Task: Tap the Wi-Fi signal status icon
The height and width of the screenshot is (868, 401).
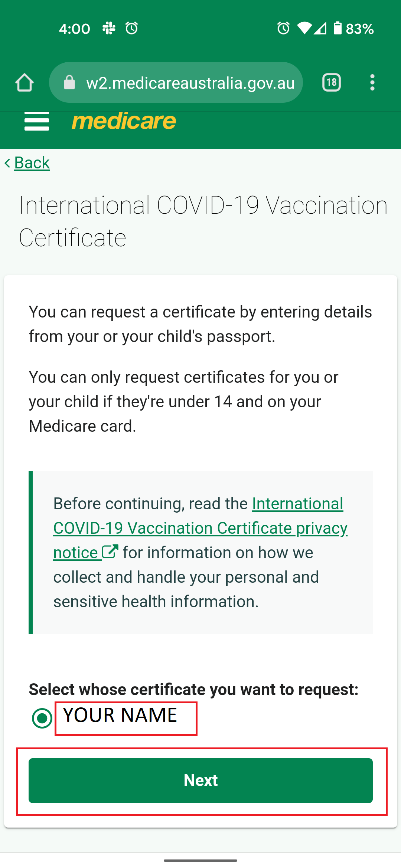Action: coord(304,28)
